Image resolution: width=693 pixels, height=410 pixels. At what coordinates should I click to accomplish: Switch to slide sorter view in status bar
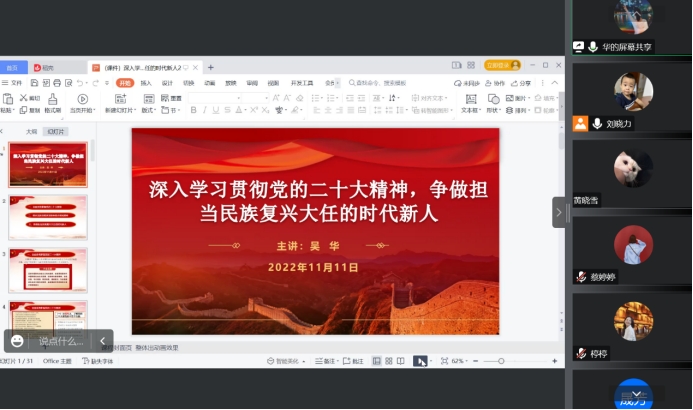coord(387,361)
